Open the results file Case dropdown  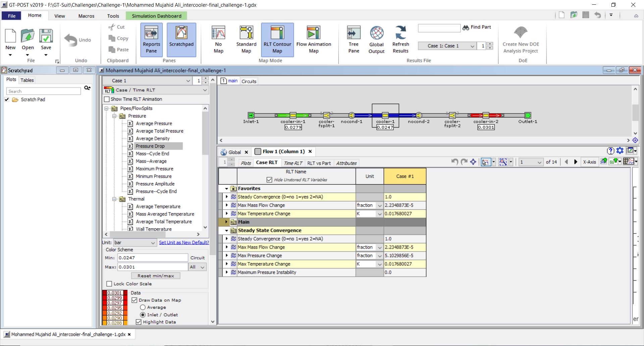pos(473,46)
